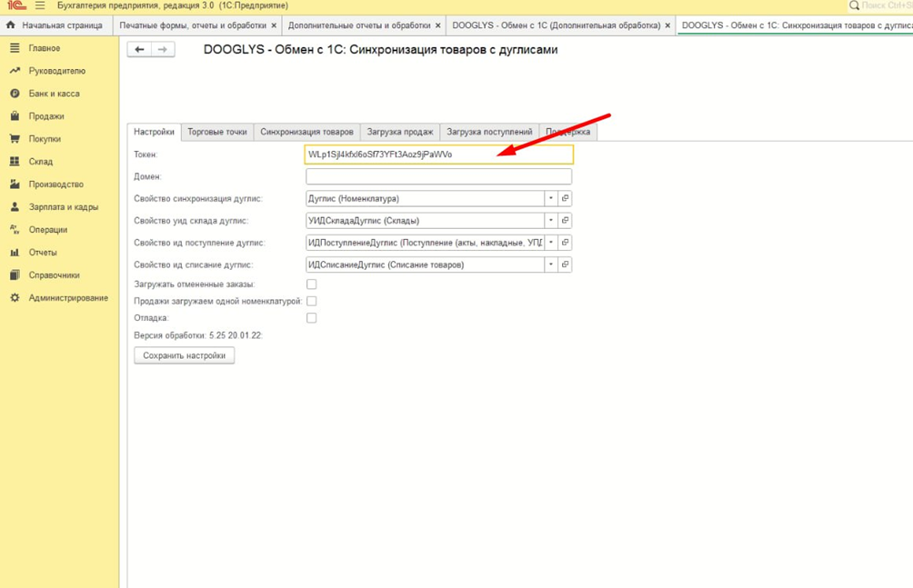Close Печатные формы, отчеты и обработки tab
The height and width of the screenshot is (588, 913).
click(x=274, y=25)
